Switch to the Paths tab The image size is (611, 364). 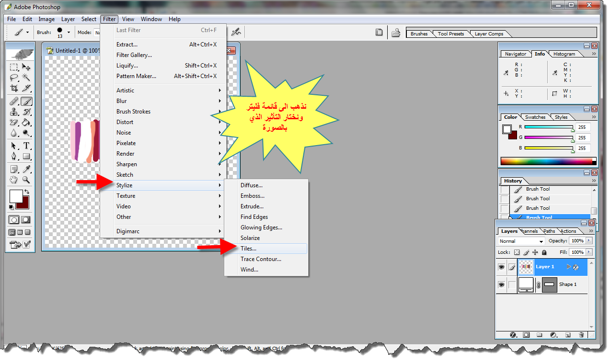(549, 231)
